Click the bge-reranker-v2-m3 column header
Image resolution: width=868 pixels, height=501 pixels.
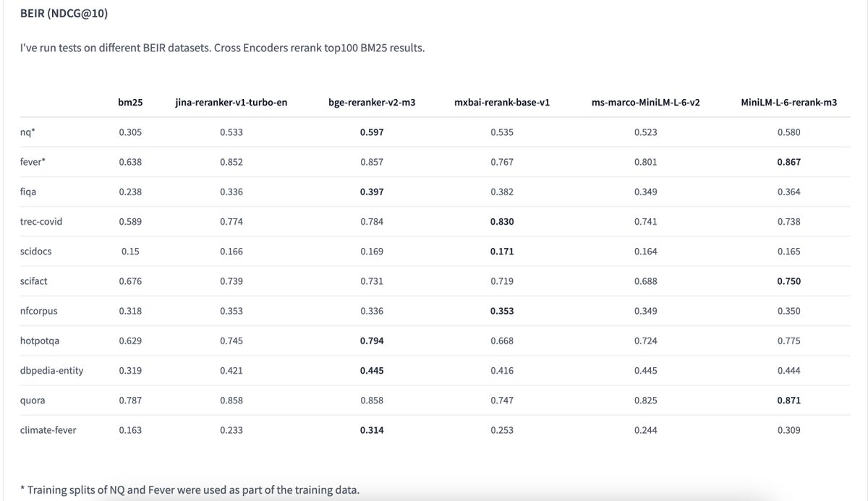[x=372, y=103]
